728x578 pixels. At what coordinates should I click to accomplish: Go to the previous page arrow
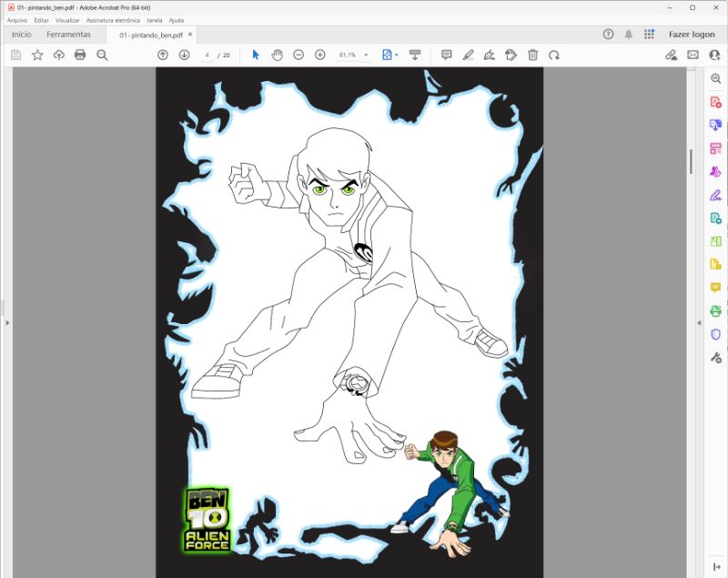click(163, 55)
